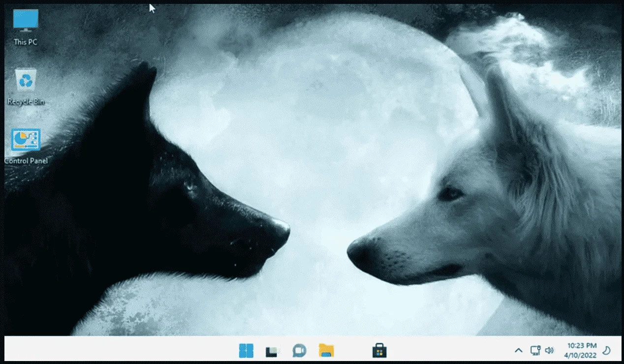The image size is (624, 364).
Task: Select the Recycle Bin desktop icon
Action: (26, 87)
